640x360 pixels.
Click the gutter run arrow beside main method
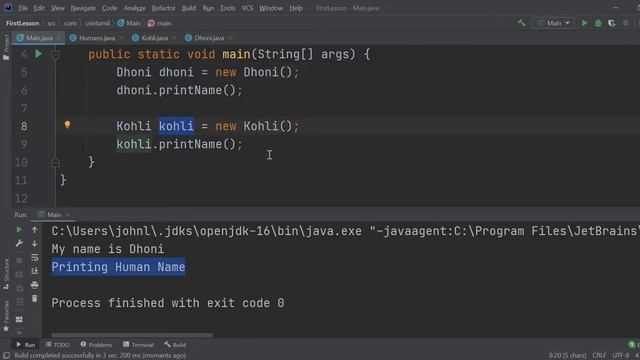(x=38, y=54)
